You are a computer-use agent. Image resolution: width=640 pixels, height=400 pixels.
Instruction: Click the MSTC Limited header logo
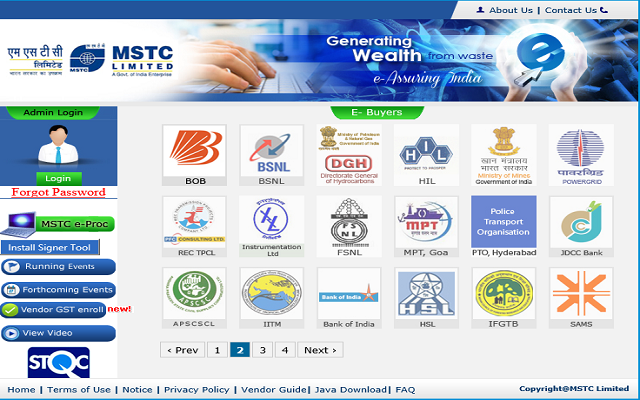91,60
